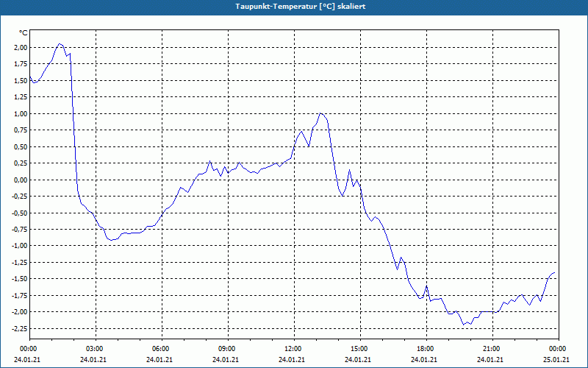Click the 24.01.21 date under 06:00

coord(159,359)
